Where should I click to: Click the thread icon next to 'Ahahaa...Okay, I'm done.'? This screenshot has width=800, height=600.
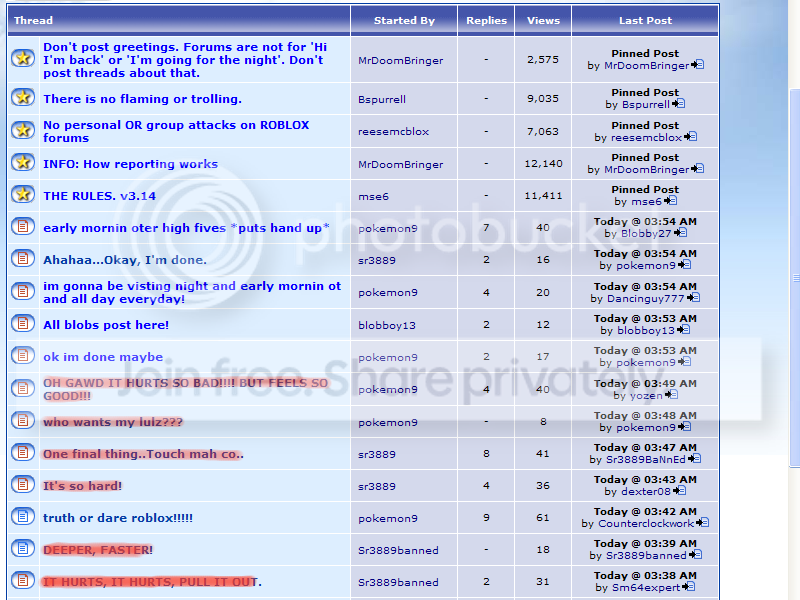point(23,258)
